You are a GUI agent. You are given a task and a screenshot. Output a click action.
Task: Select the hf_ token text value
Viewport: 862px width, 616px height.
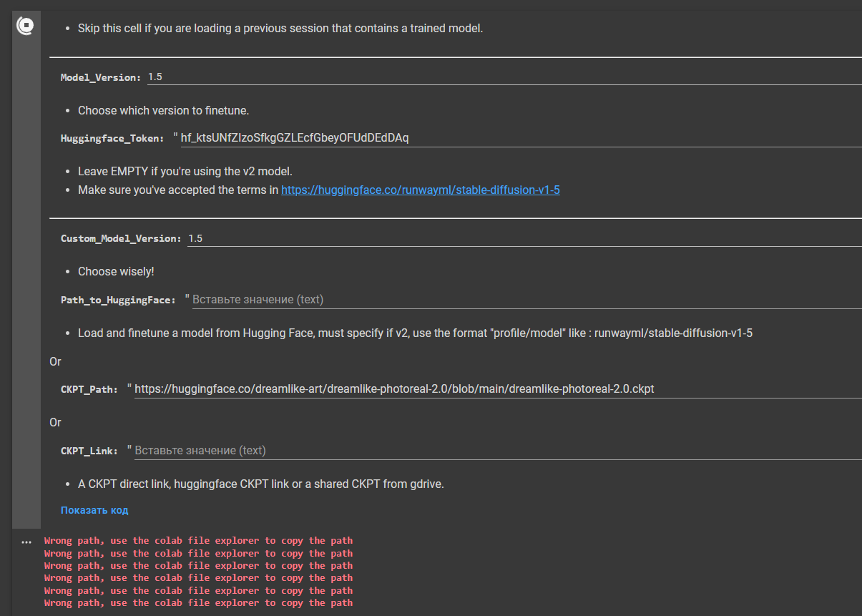click(295, 137)
